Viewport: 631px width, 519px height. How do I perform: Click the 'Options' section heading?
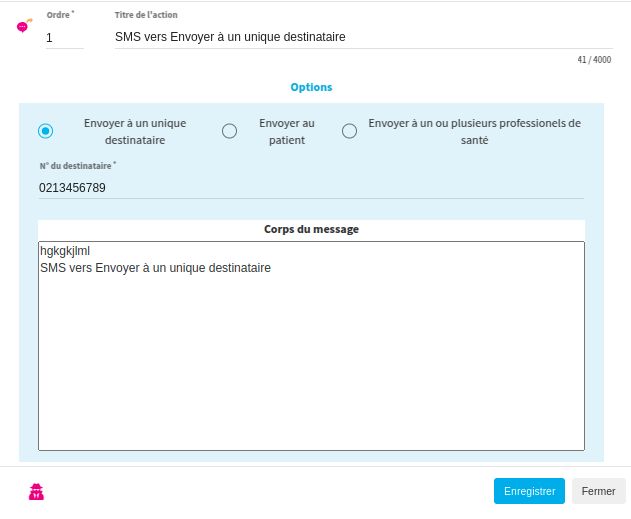pos(311,87)
